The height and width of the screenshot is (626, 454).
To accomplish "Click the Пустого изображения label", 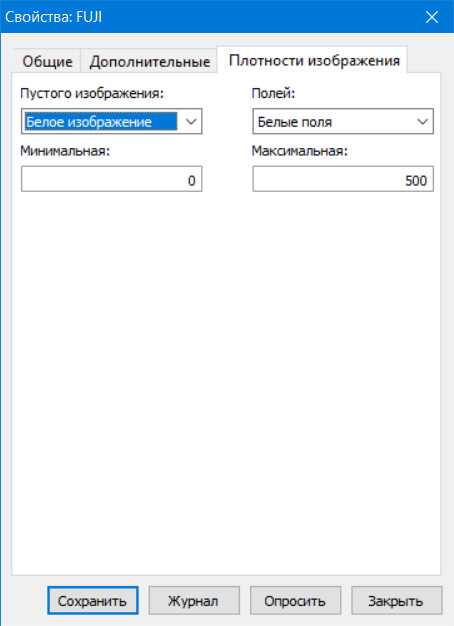I will pos(92,93).
